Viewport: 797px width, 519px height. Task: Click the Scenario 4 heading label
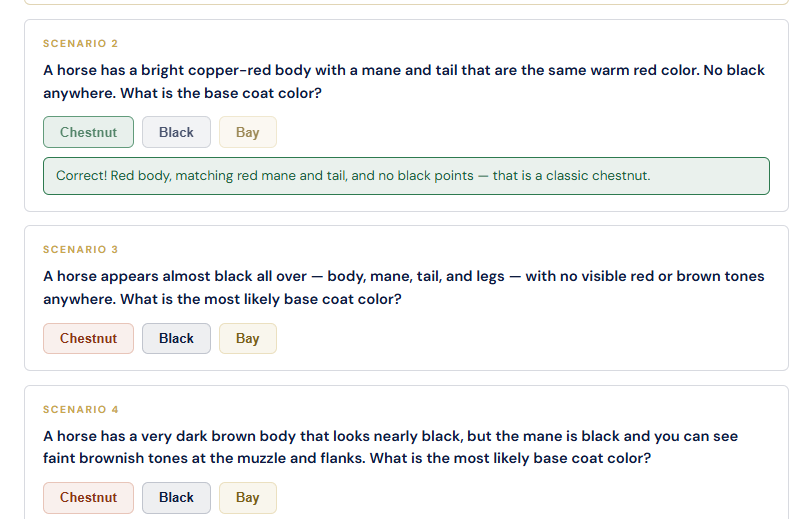81,410
